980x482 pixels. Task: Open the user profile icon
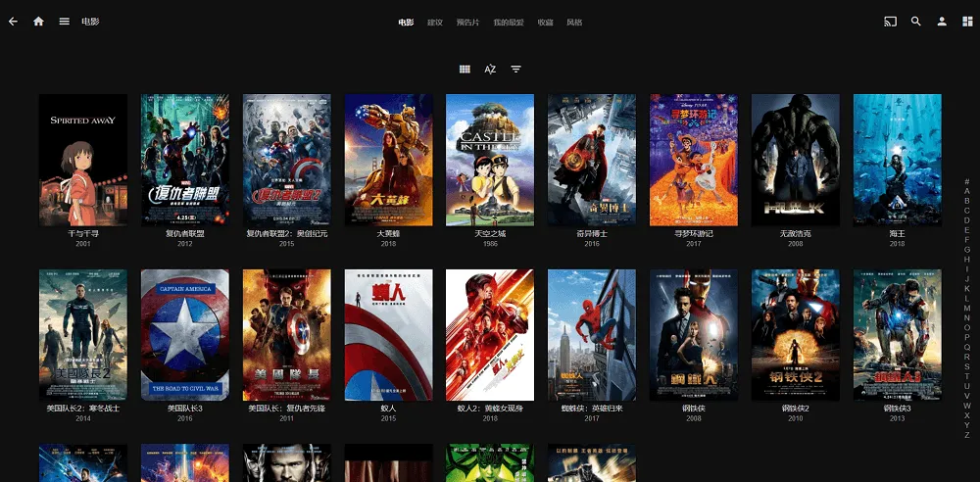[x=942, y=22]
